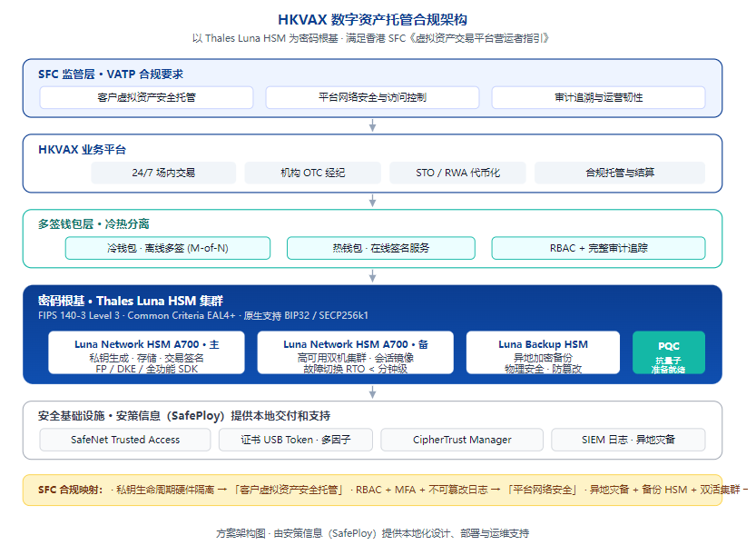Viewport: 756px width, 545px height.
Task: Select the 平台网络安全与访问控制 box
Action: tap(372, 97)
